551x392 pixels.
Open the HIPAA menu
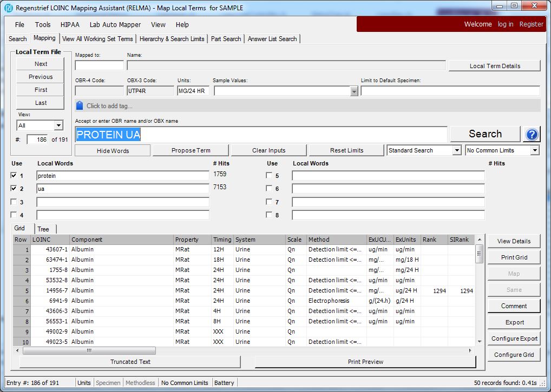coord(70,24)
